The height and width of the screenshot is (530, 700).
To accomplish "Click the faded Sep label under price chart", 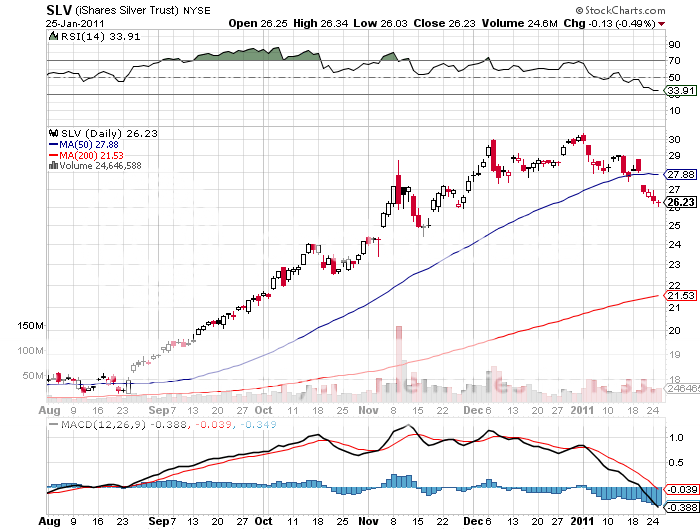I will click(x=158, y=410).
